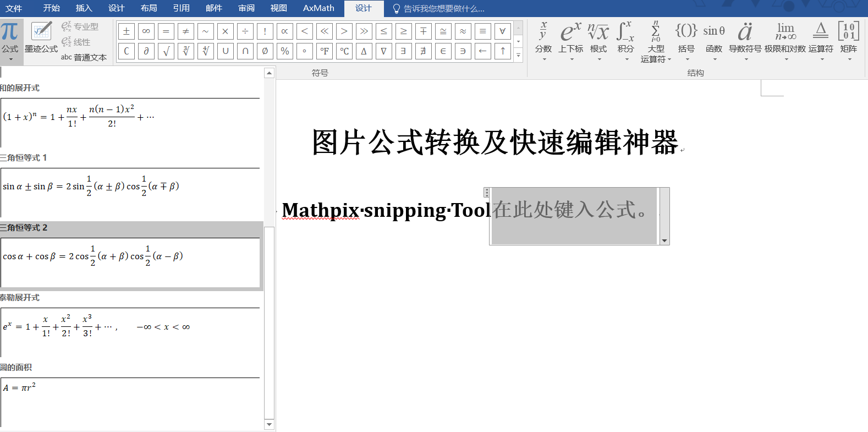The image size is (868, 432).
Task: Insert the intersection symbol
Action: pyautogui.click(x=245, y=51)
